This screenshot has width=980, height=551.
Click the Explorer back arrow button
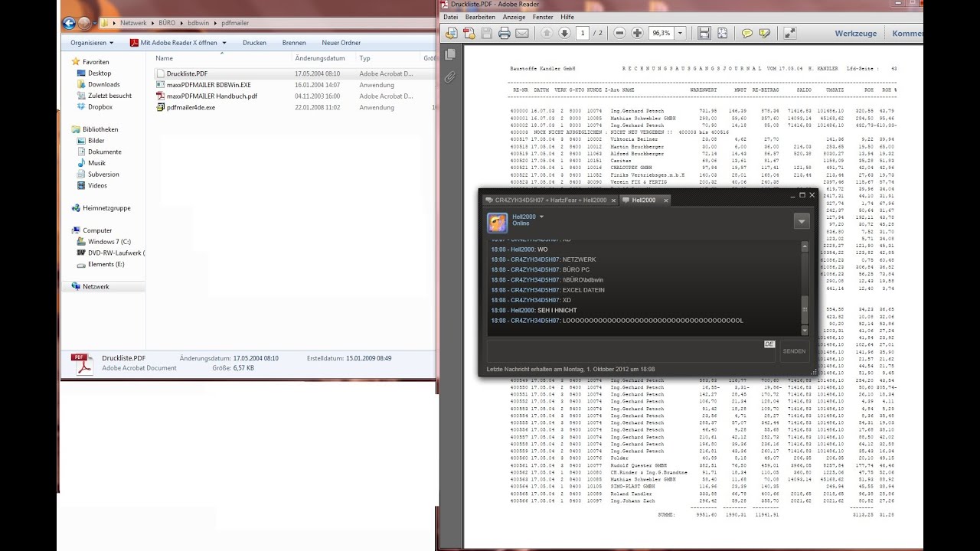(x=69, y=23)
